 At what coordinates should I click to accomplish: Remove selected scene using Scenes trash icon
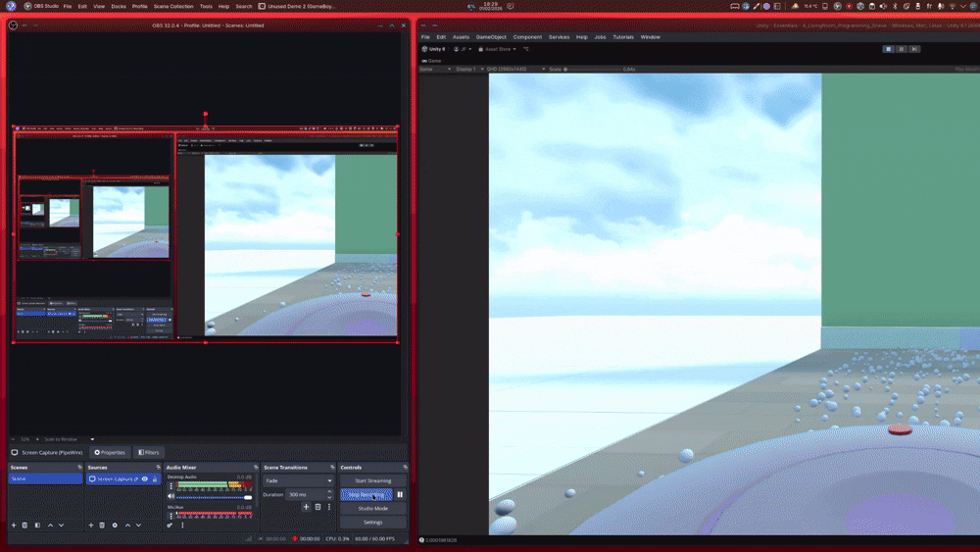tap(25, 526)
